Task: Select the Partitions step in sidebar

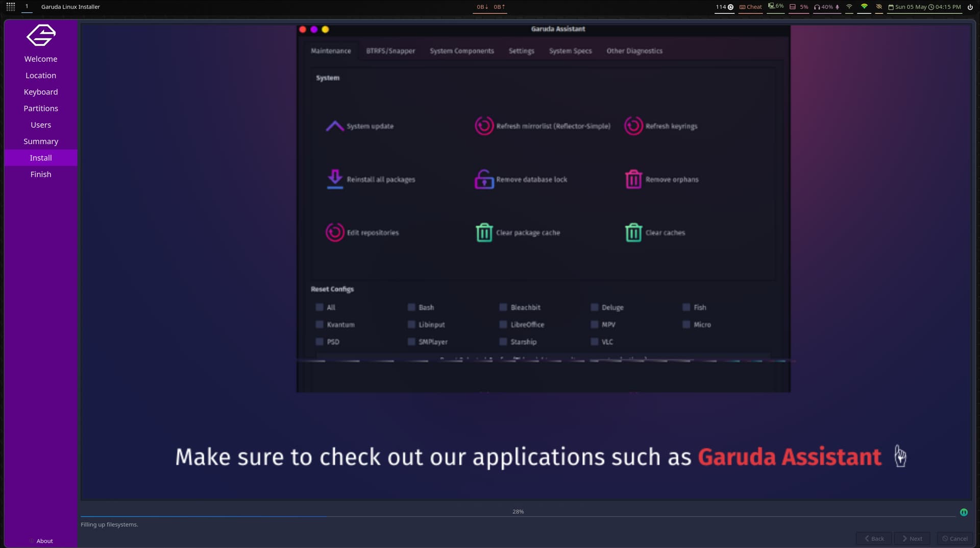Action: (x=41, y=109)
